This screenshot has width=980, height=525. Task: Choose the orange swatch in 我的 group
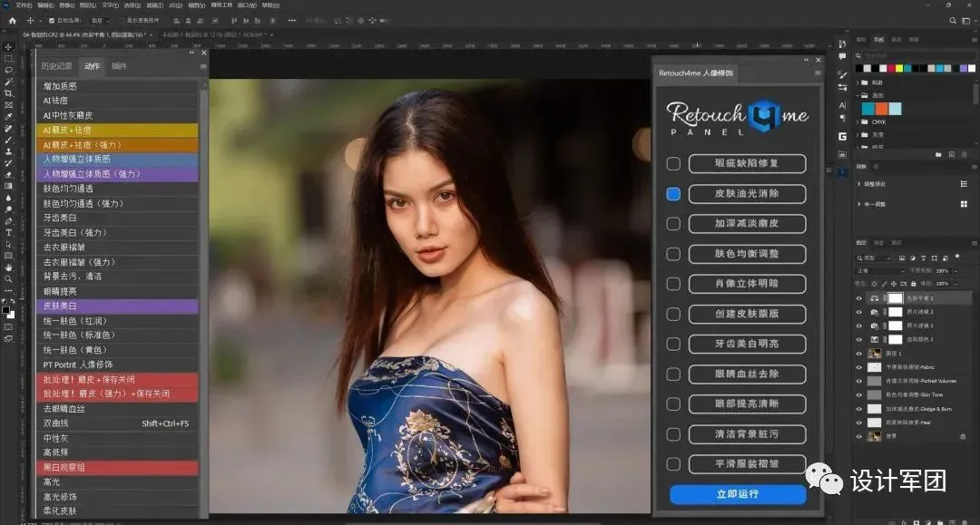881,108
